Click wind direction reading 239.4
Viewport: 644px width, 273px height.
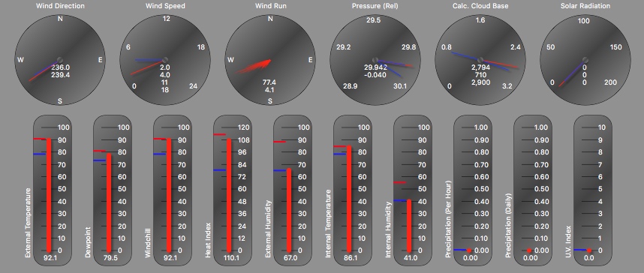click(60, 75)
